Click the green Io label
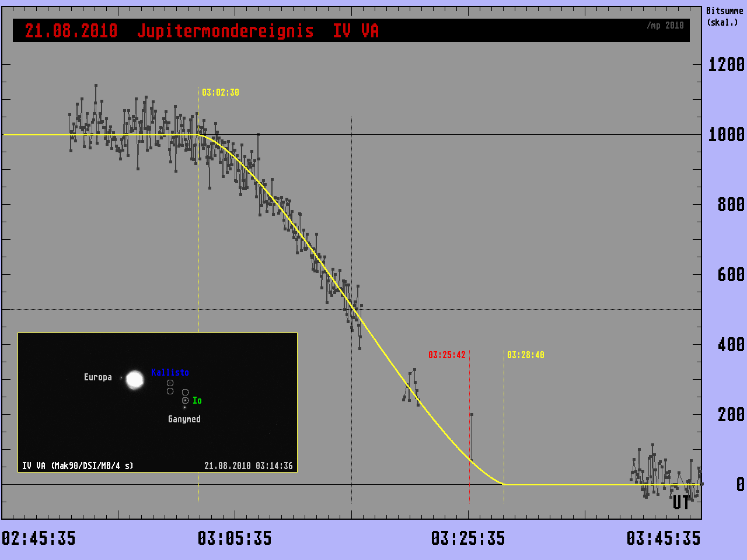The width and height of the screenshot is (747, 560). click(197, 401)
